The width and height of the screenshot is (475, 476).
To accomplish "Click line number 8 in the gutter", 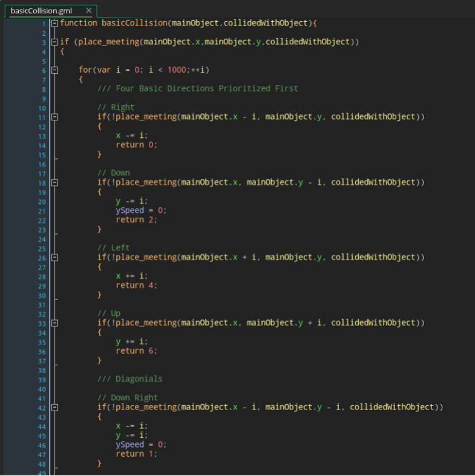I will tap(44, 89).
